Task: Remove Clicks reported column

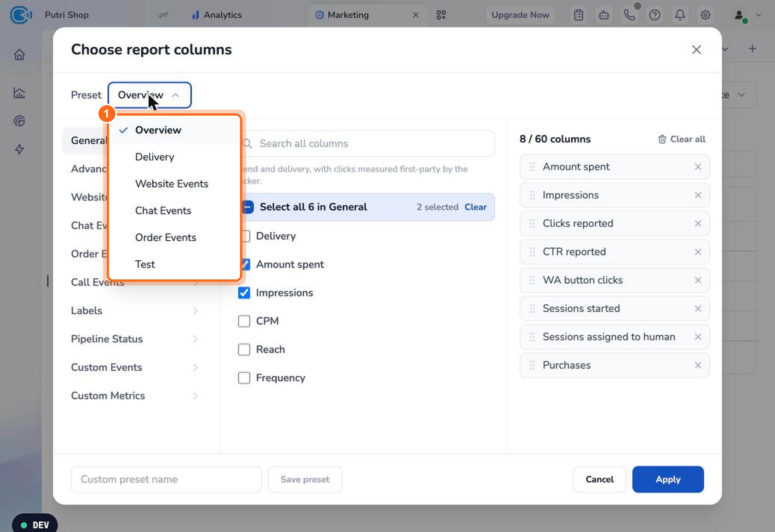Action: [x=698, y=223]
